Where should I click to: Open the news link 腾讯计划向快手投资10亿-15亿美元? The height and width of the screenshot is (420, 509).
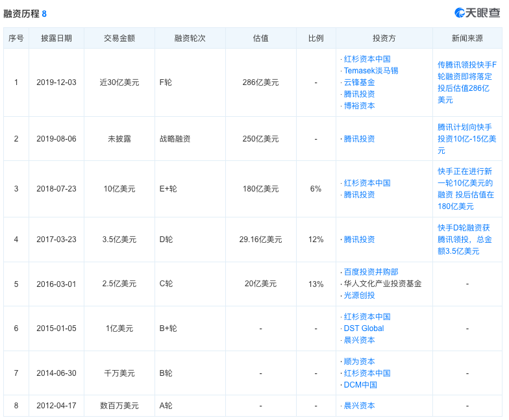click(x=467, y=139)
